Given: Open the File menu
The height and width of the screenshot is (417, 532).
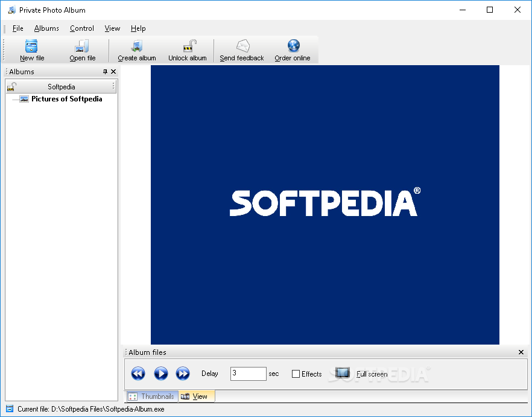Looking at the screenshot, I should point(17,28).
